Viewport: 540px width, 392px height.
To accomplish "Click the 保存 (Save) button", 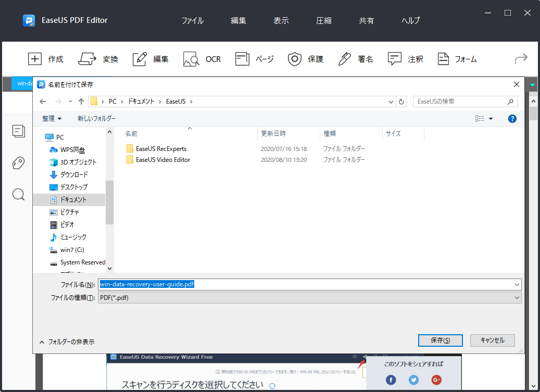I will (x=440, y=340).
